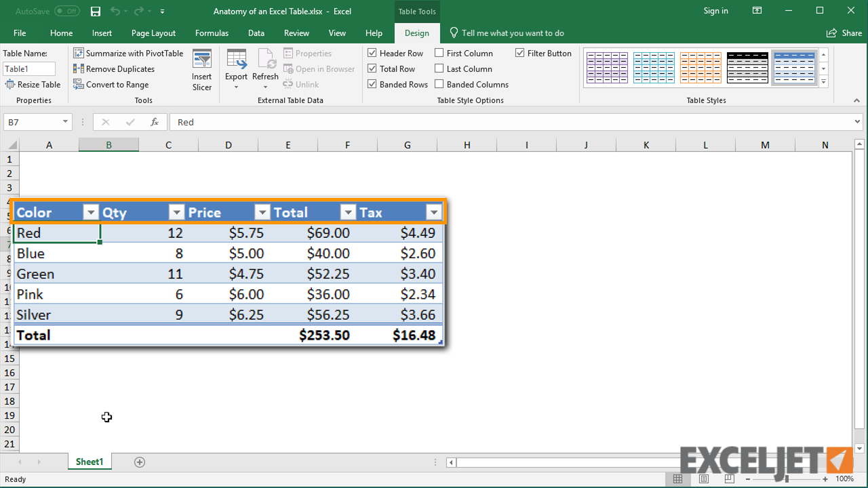
Task: Open the Tax column filter dropdown
Action: coord(433,212)
